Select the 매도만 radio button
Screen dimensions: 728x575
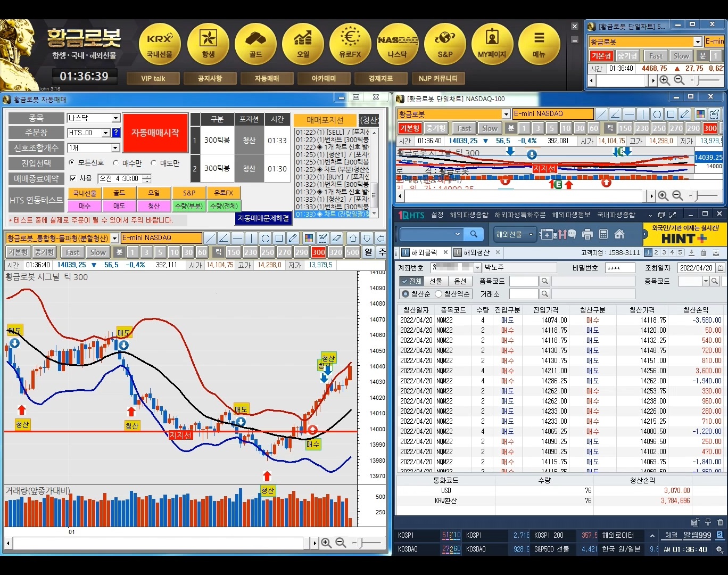tap(153, 162)
